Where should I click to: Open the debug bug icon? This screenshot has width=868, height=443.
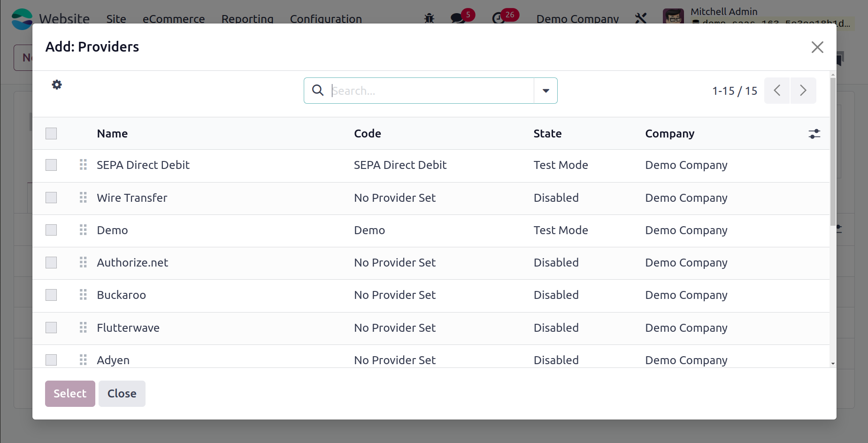coord(429,18)
